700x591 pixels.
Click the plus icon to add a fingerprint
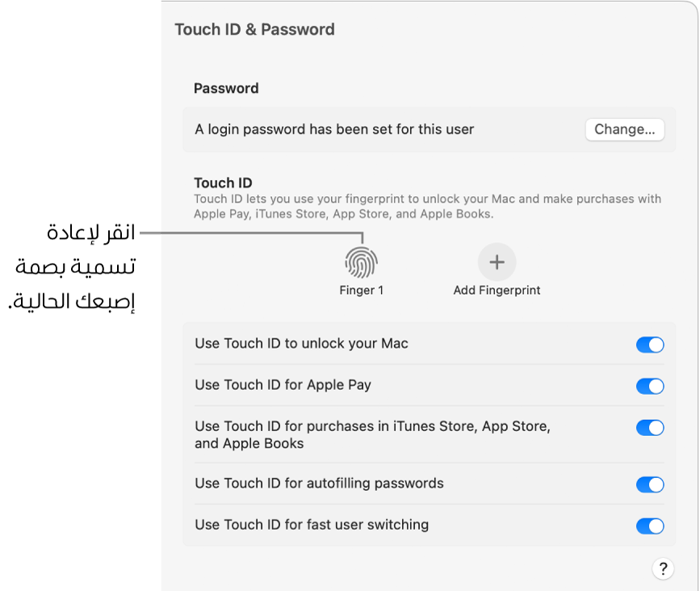[x=497, y=262]
